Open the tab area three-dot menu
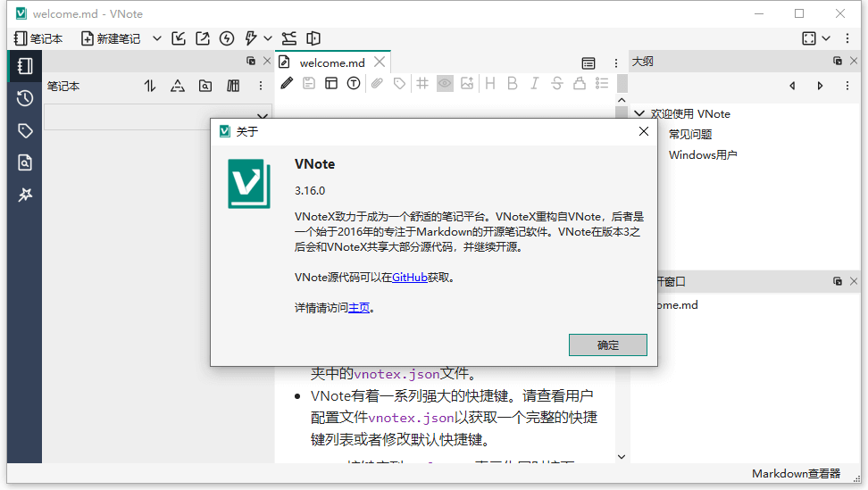Viewport: 868px width, 490px height. (x=616, y=63)
